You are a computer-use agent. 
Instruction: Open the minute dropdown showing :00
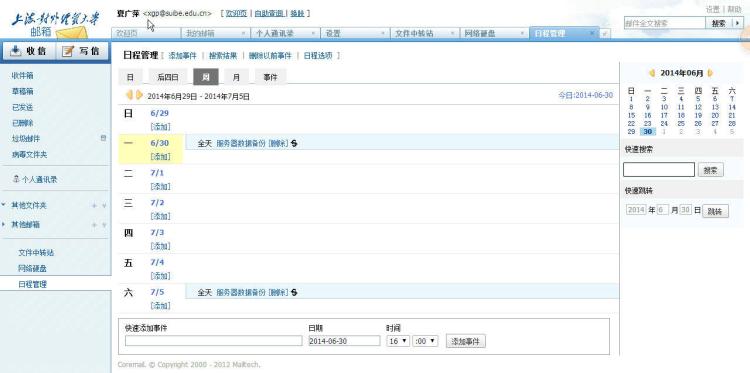click(425, 341)
